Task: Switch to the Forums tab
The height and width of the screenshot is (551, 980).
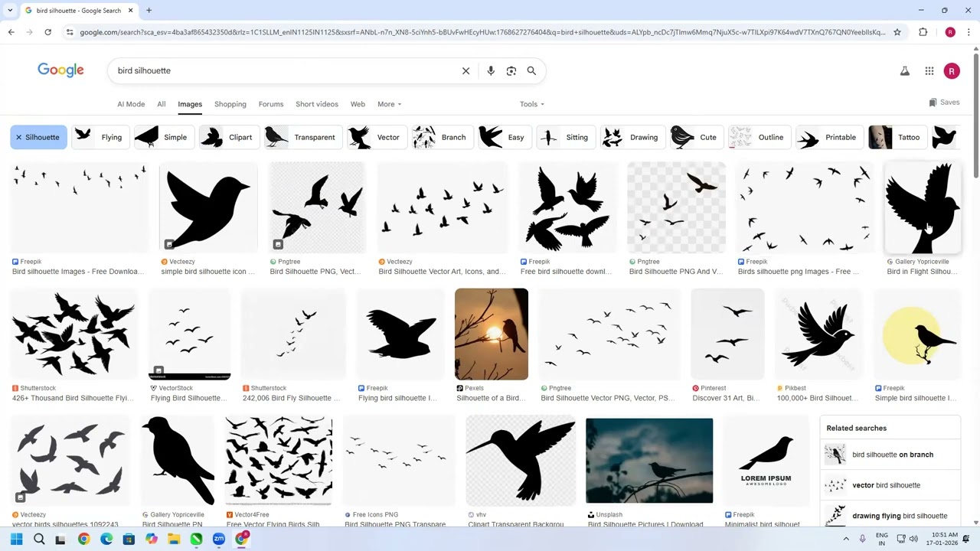Action: click(x=271, y=104)
